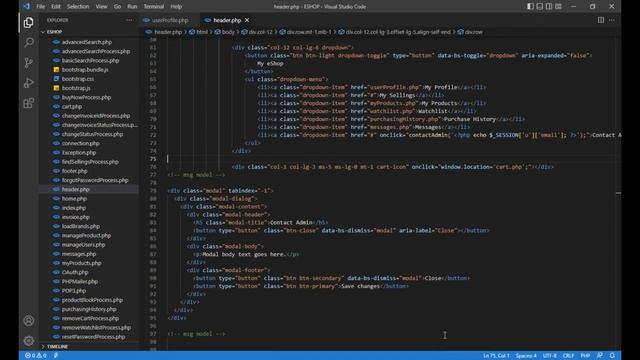Open index.php file
This screenshot has width=640, height=360.
coord(73,208)
